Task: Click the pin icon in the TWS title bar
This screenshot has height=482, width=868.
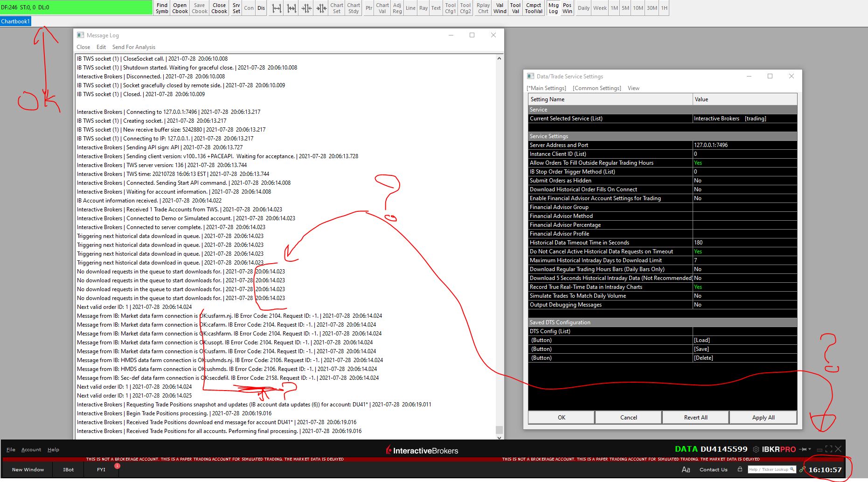Action: 803,449
